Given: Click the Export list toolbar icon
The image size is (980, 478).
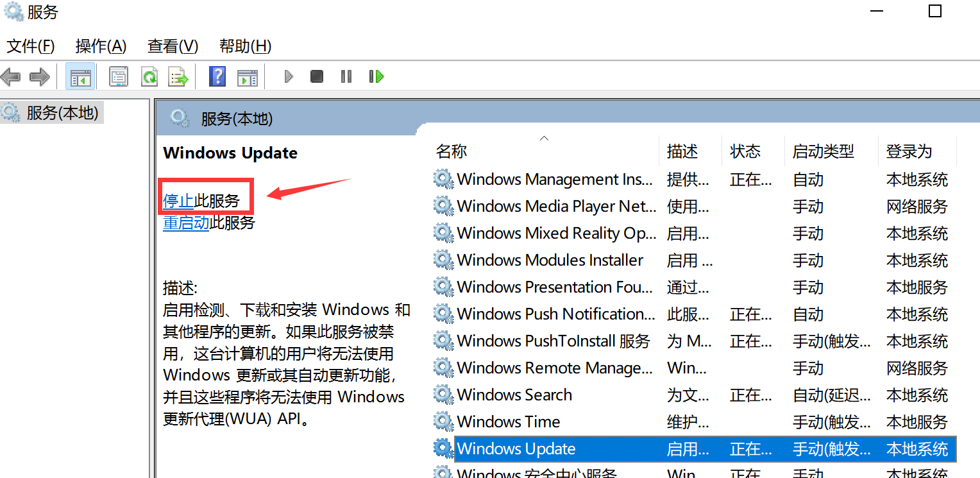Looking at the screenshot, I should click(x=178, y=77).
